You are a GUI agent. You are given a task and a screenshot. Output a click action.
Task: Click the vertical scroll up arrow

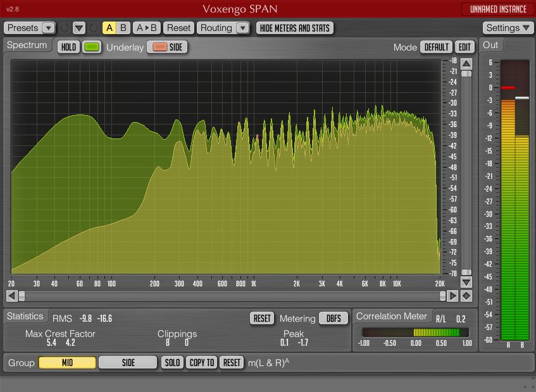[466, 64]
